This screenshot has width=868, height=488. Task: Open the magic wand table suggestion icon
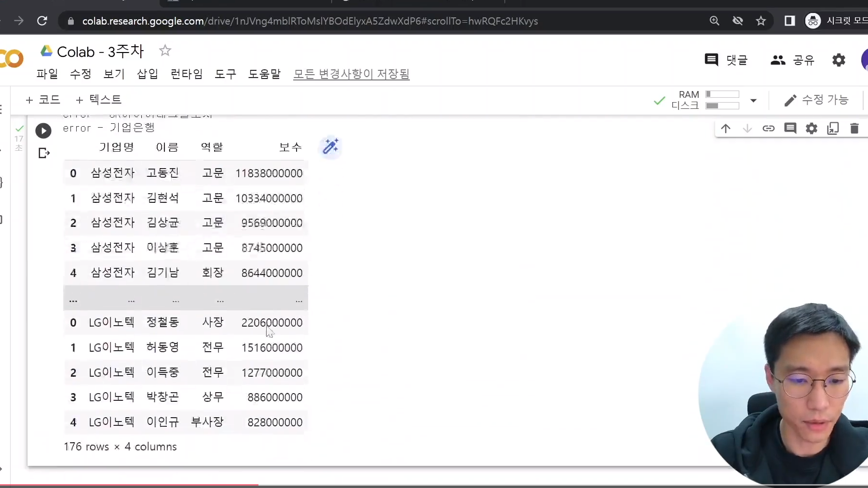tap(331, 146)
